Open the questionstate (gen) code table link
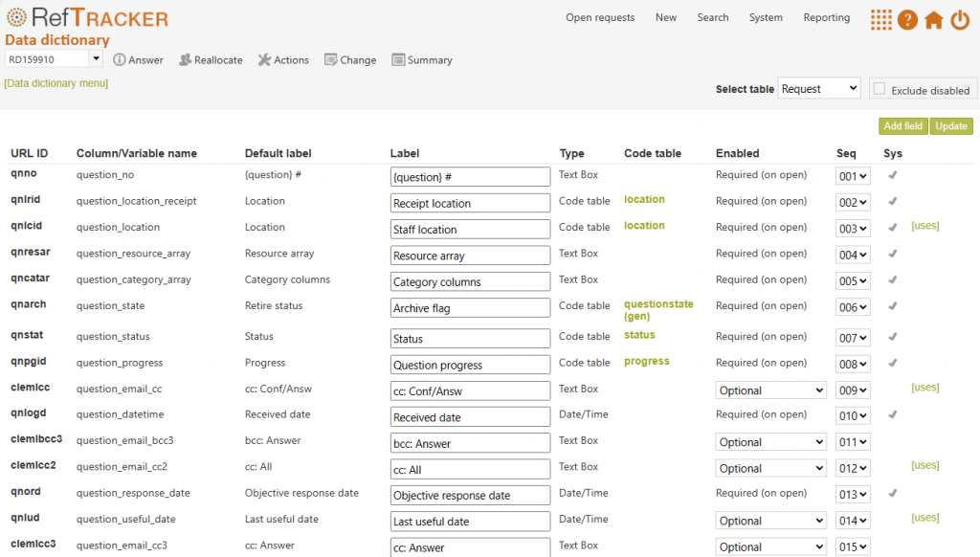The height and width of the screenshot is (557, 980). 658,310
